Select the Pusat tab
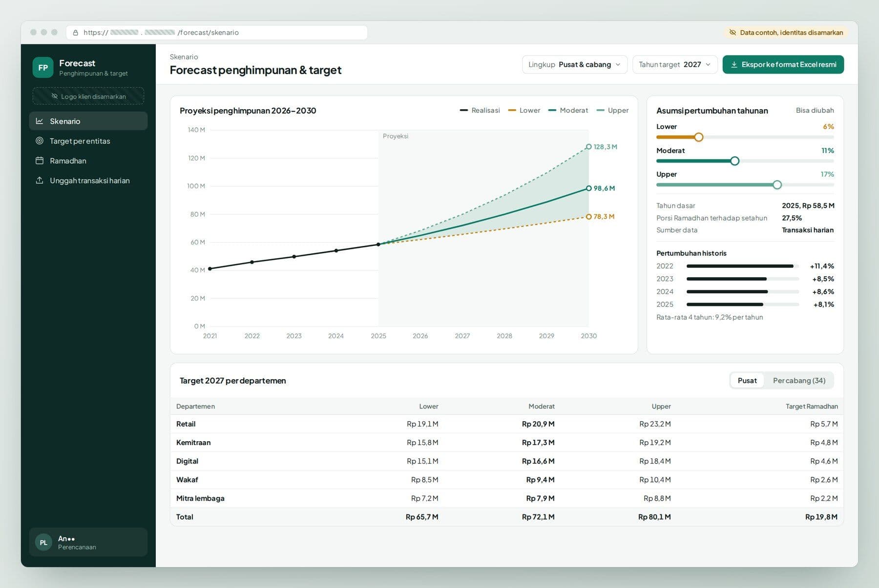 pos(747,381)
